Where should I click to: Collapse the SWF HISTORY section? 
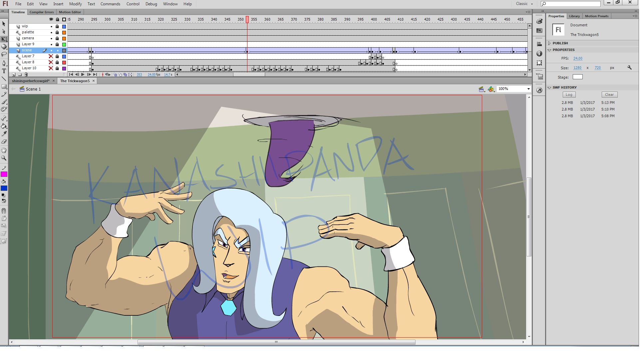[549, 88]
